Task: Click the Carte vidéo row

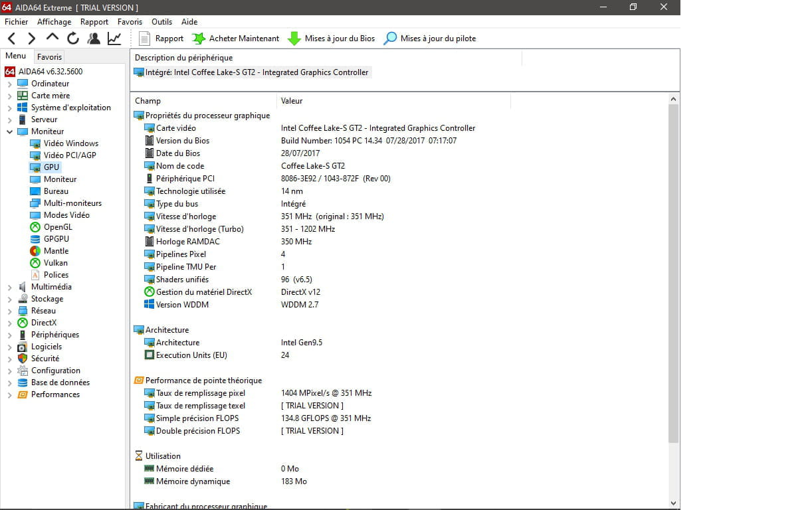Action: [x=310, y=128]
